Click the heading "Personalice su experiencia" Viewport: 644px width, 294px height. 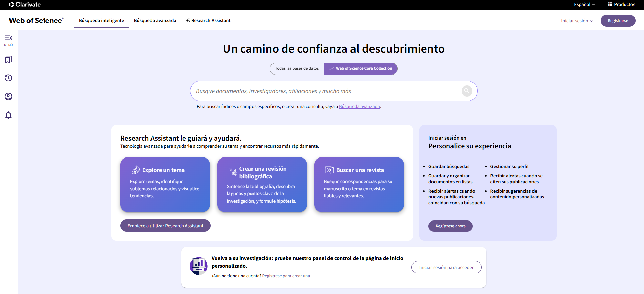[470, 146]
